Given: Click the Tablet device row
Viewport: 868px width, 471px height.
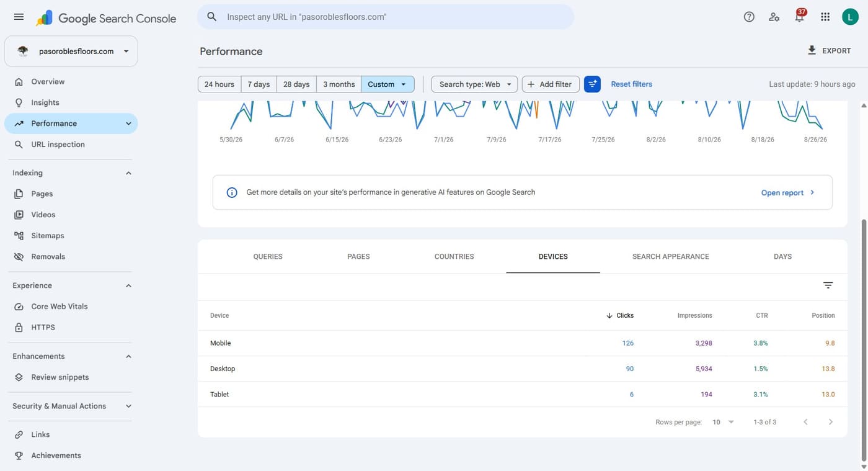Looking at the screenshot, I should (x=523, y=394).
